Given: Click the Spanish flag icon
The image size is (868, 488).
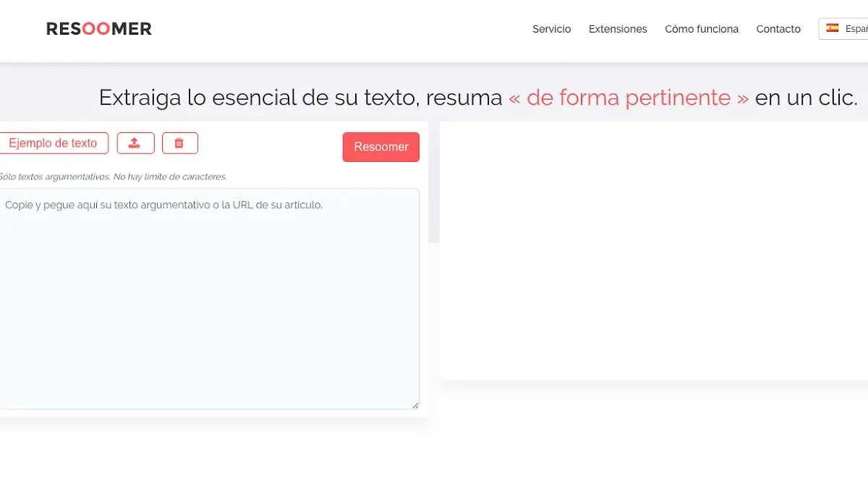Looking at the screenshot, I should point(832,28).
